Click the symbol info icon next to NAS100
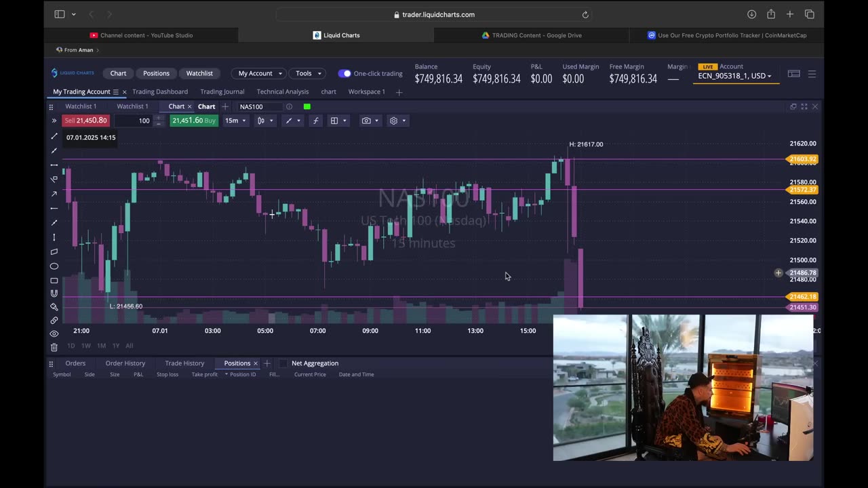This screenshot has width=868, height=488. (289, 106)
